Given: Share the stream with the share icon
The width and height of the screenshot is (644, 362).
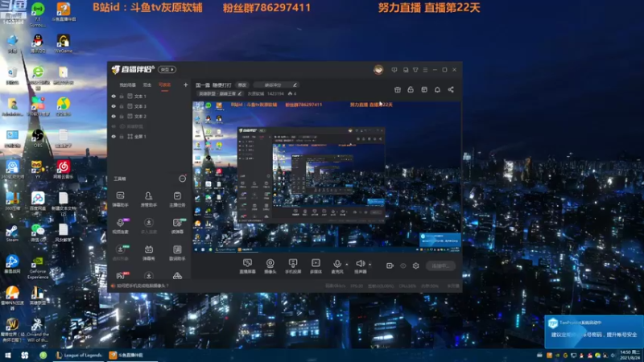Looking at the screenshot, I should coord(451,89).
